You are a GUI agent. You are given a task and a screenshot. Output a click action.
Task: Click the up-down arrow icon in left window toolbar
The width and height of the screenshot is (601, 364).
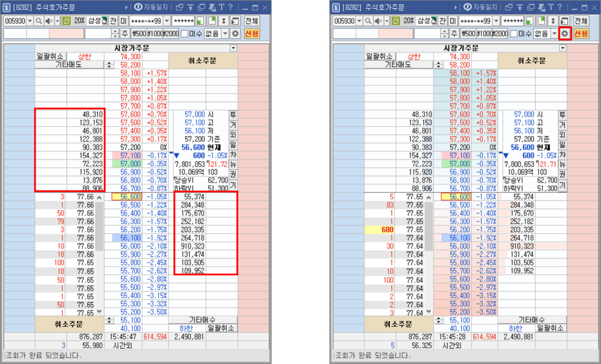point(224,21)
